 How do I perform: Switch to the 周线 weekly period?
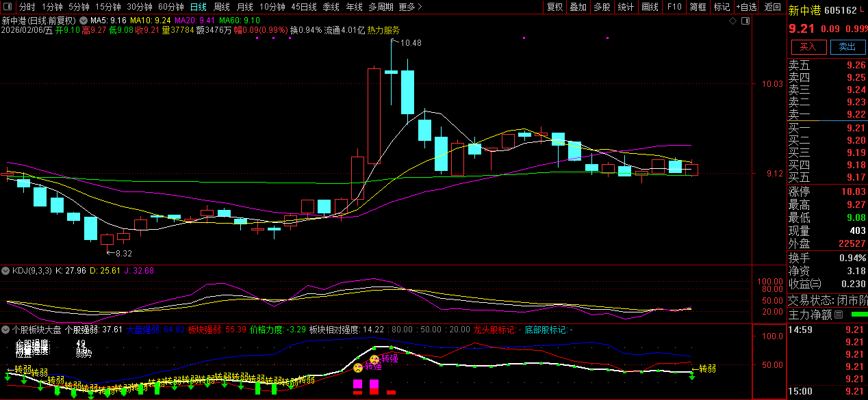[x=222, y=7]
